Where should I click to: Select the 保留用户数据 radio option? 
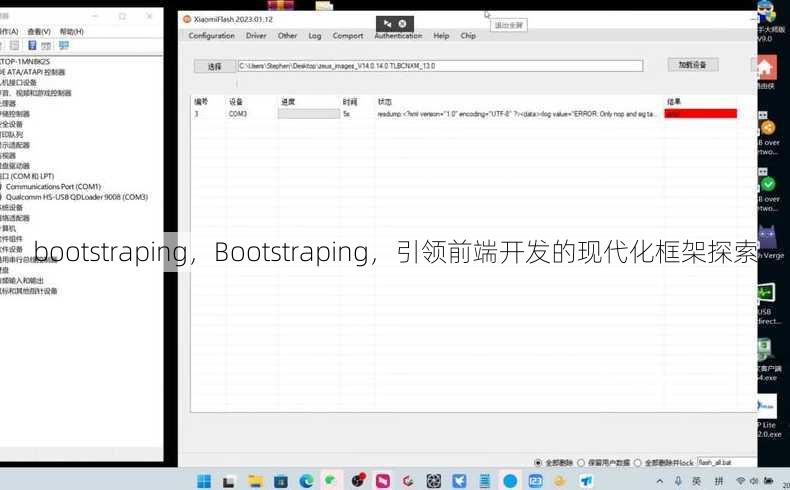coord(581,462)
